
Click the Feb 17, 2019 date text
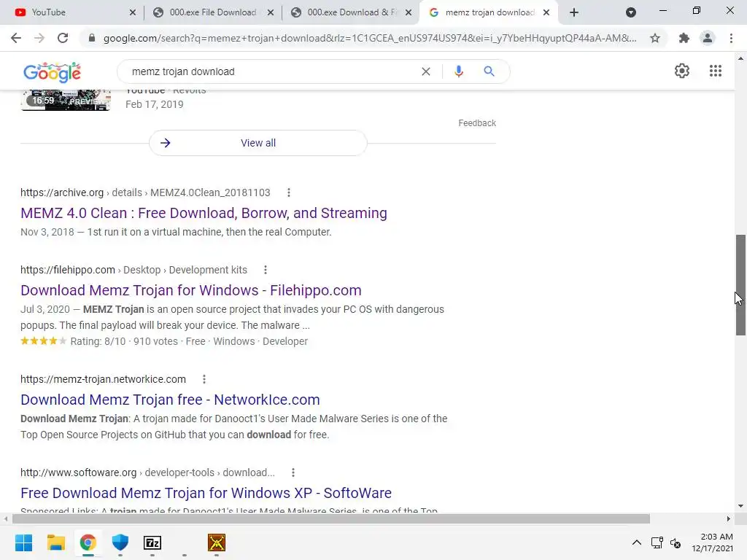pyautogui.click(x=155, y=104)
